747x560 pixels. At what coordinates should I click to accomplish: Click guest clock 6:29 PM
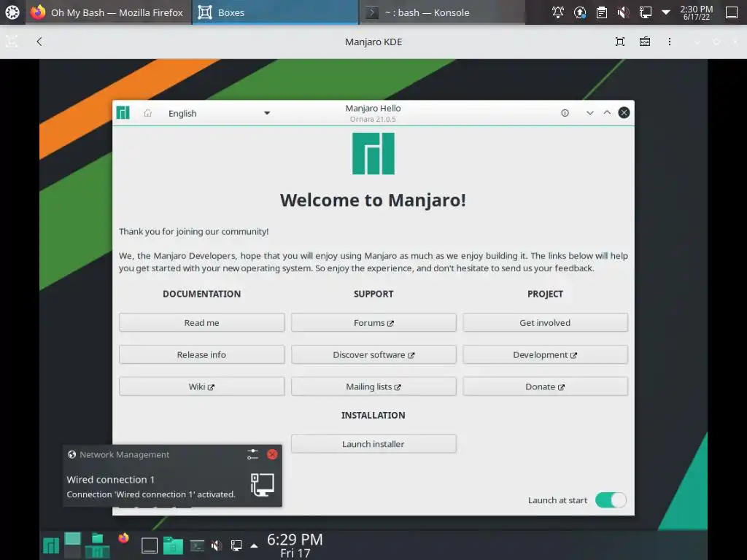tap(295, 545)
